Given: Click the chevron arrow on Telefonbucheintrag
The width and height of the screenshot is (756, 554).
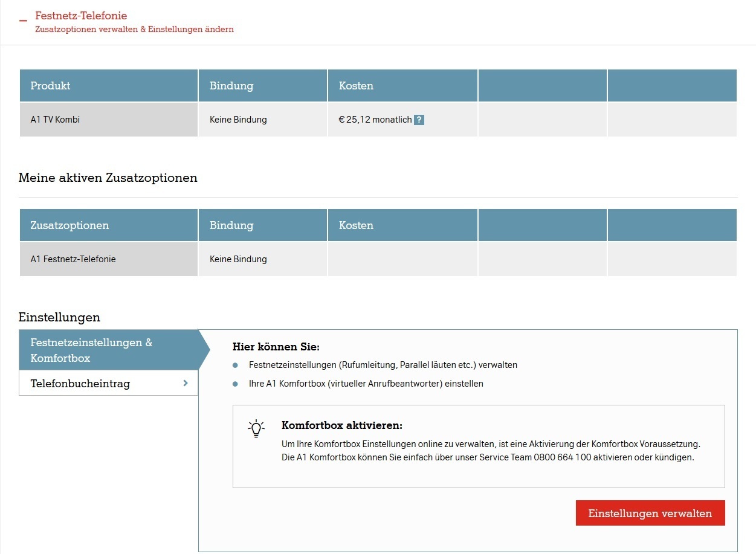Looking at the screenshot, I should point(186,383).
